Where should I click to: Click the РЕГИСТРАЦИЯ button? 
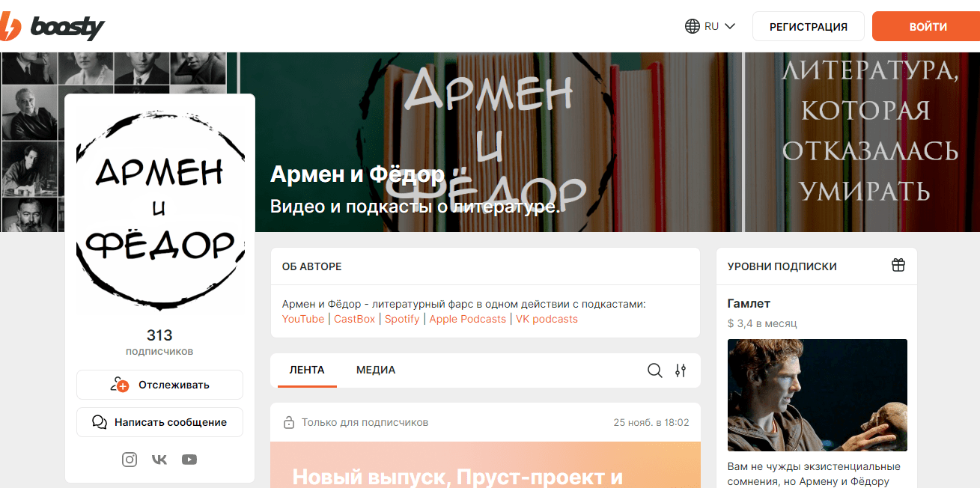tap(808, 25)
